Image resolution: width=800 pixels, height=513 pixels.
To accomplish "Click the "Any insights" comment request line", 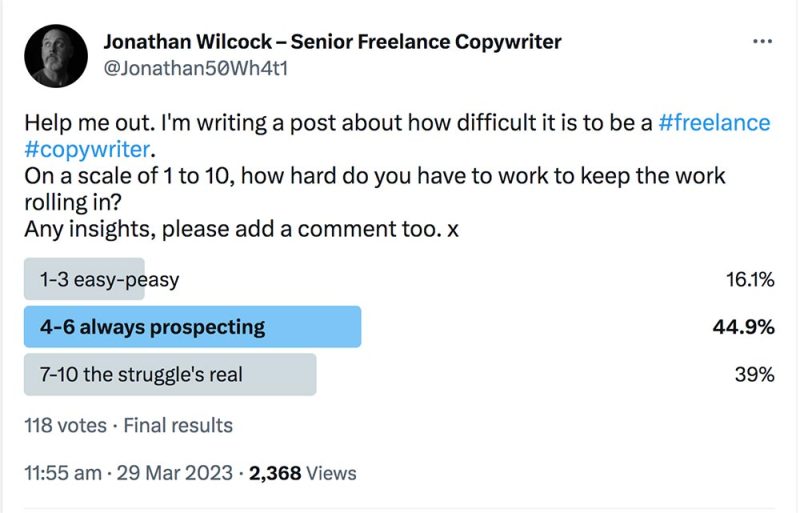I will tap(241, 228).
